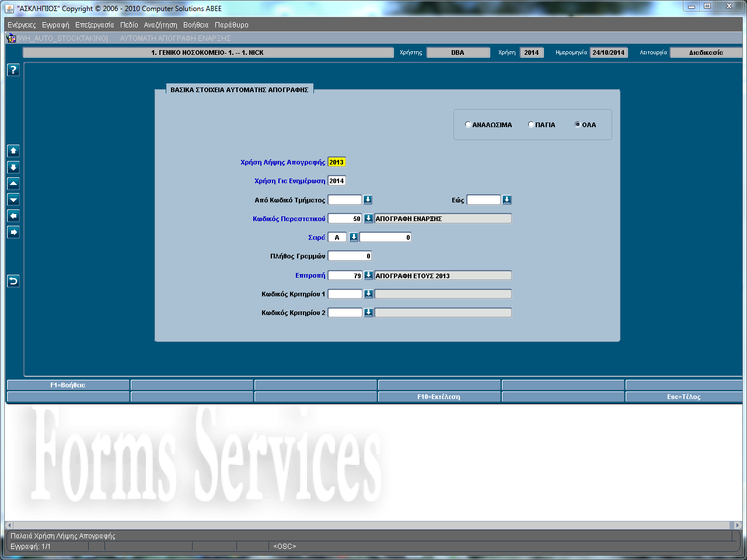
Task: Click the Λειτουργία field showing Διαδικασία
Action: tap(706, 52)
